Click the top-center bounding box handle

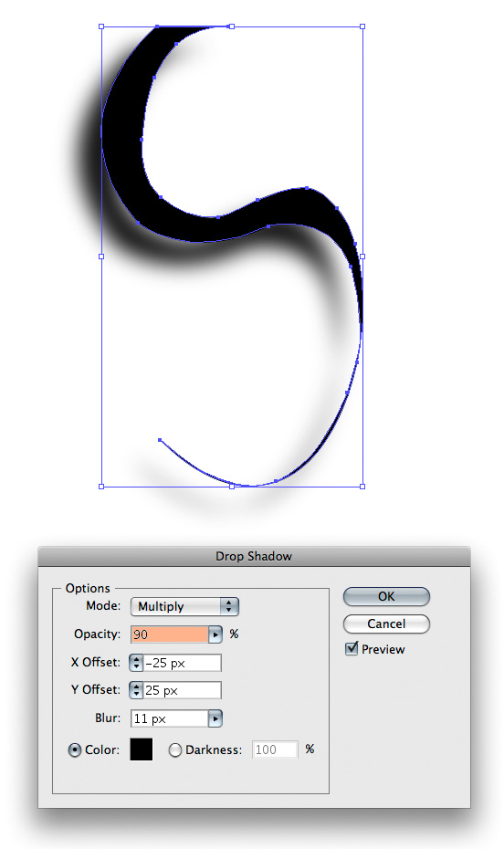pos(232,26)
